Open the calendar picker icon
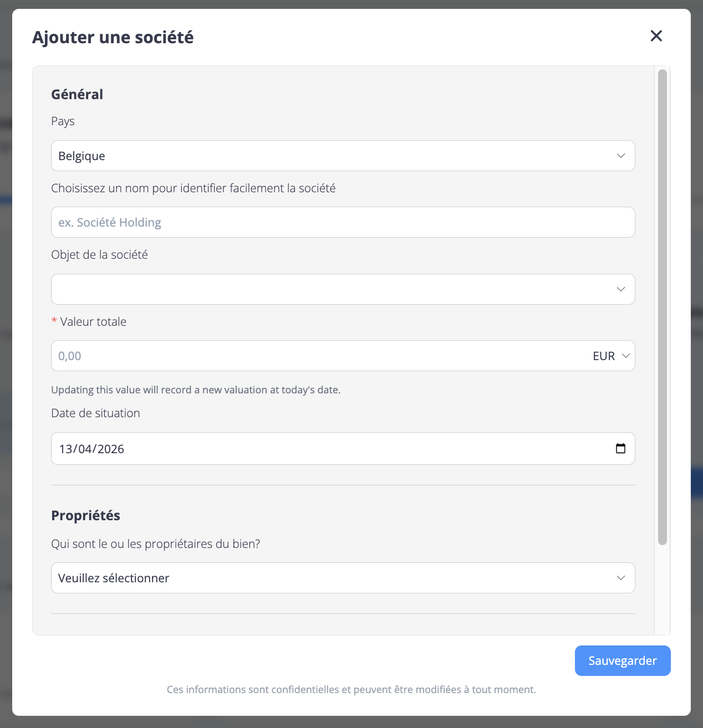This screenshot has width=703, height=728. (x=620, y=448)
